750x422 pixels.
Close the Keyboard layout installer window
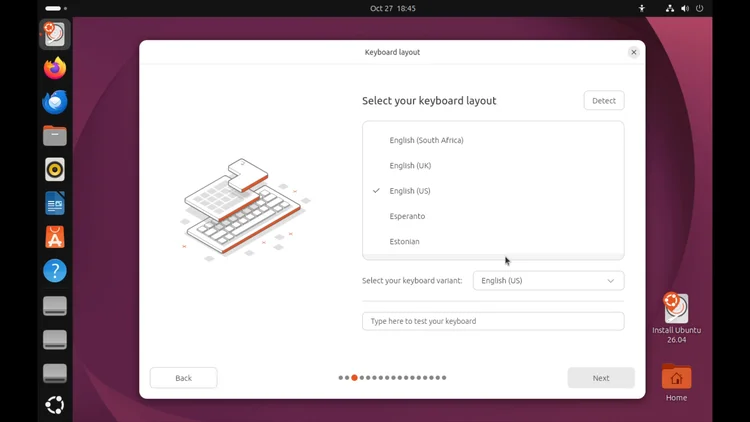click(x=633, y=52)
